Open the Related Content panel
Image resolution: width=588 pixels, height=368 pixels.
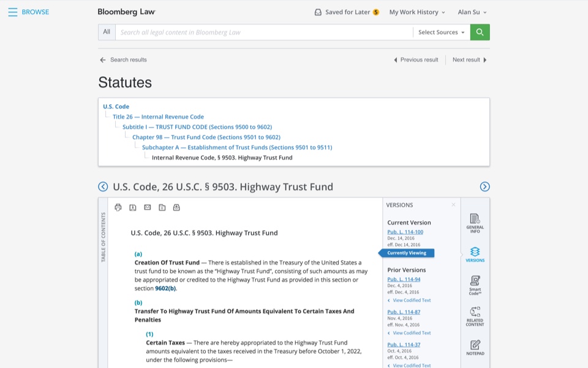pyautogui.click(x=475, y=316)
